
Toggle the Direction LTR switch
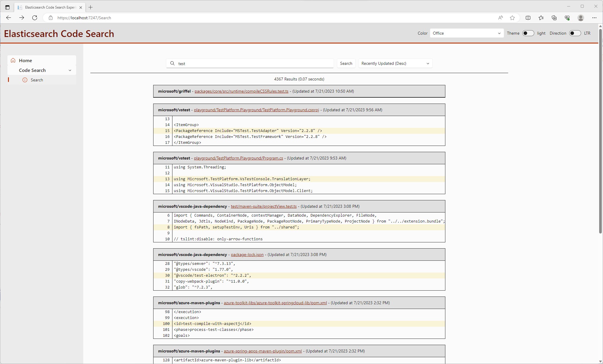coord(575,33)
